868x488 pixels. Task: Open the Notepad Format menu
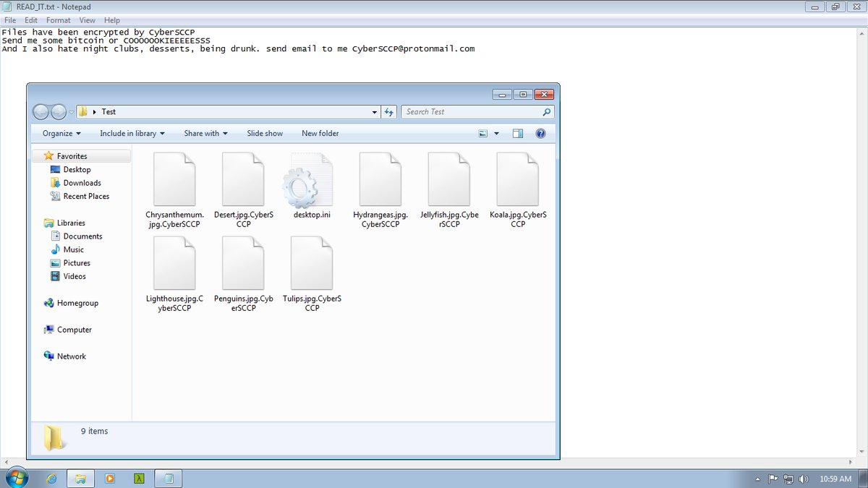pos(59,20)
